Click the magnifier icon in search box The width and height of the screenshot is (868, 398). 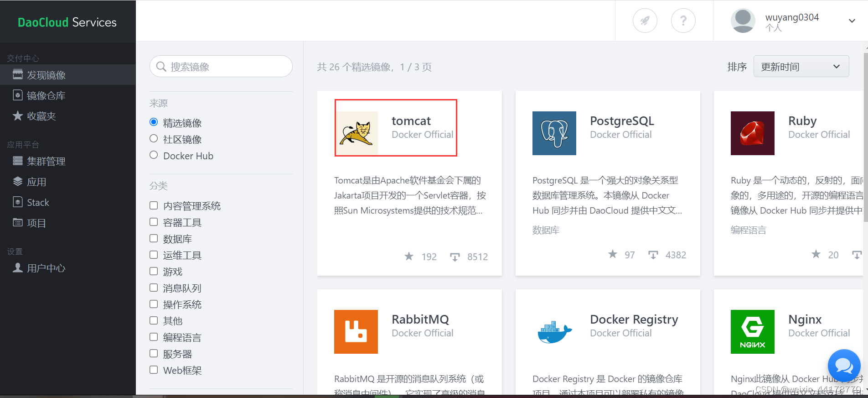[161, 67]
